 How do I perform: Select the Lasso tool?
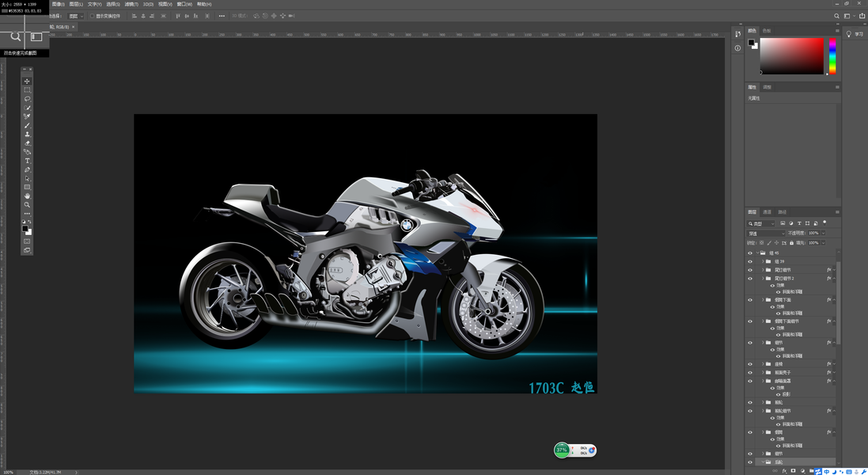[27, 98]
